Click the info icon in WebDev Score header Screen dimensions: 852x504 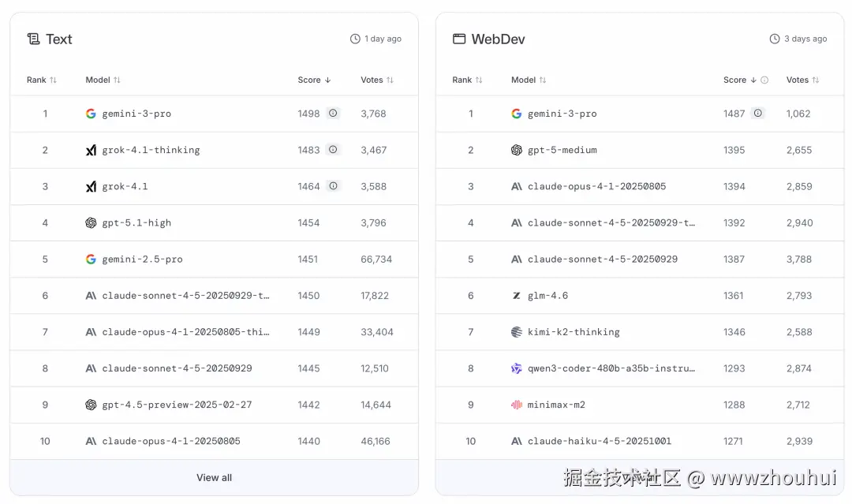click(x=764, y=80)
